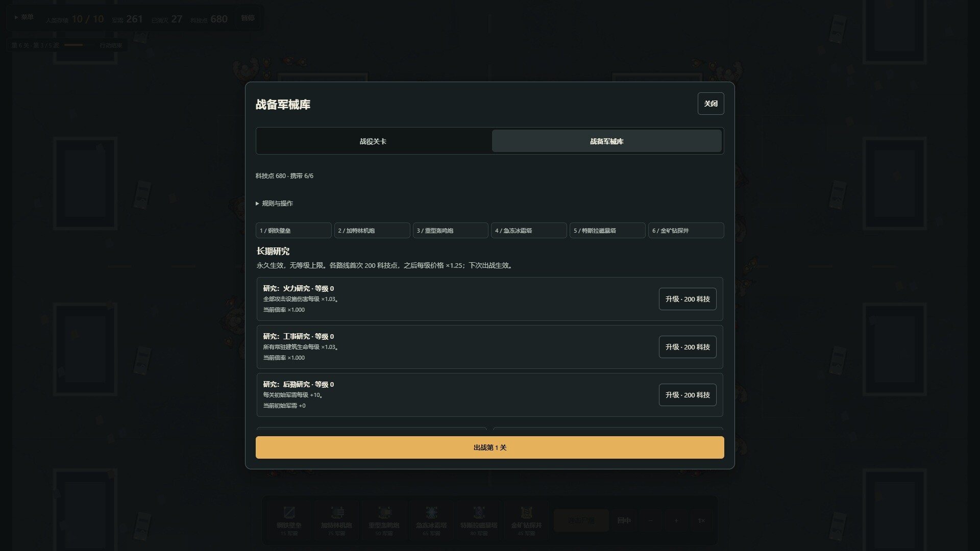Click loadout slot 1 / 钢铁壁垒
The height and width of the screenshot is (551, 980).
(293, 231)
